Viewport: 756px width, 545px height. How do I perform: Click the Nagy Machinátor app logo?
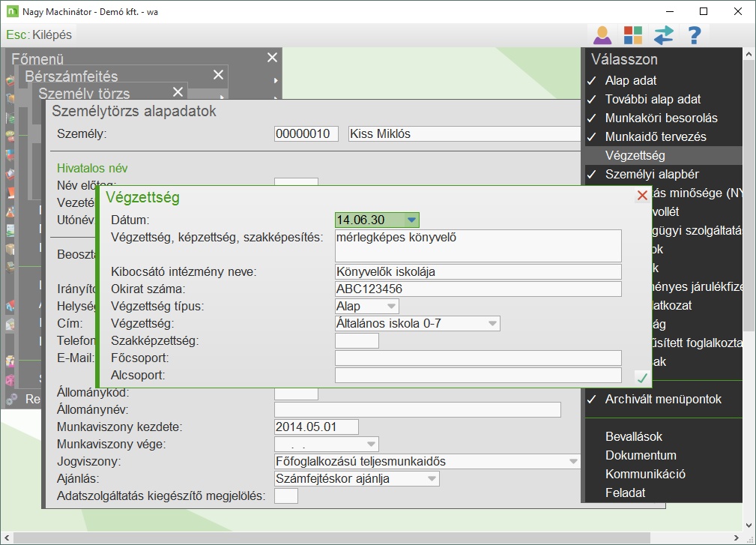(12, 11)
